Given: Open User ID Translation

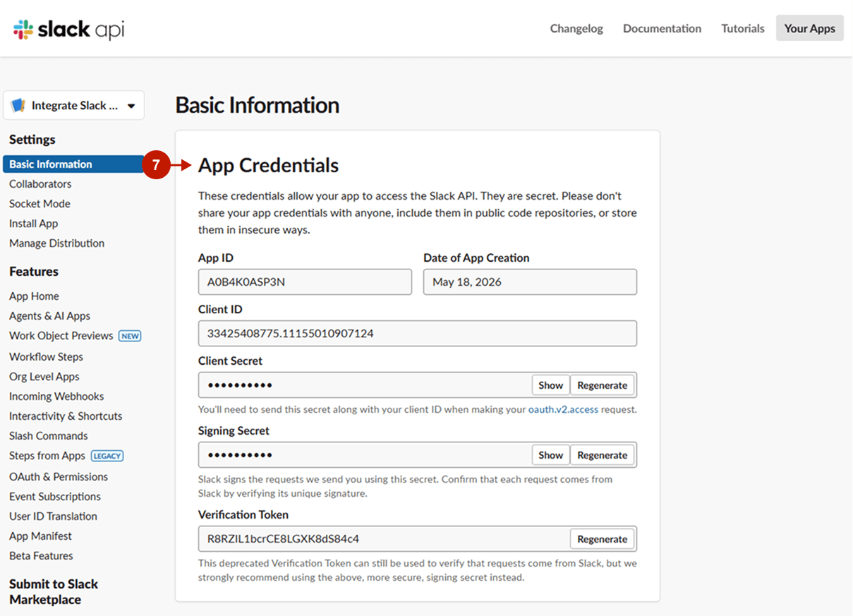Looking at the screenshot, I should 53,517.
